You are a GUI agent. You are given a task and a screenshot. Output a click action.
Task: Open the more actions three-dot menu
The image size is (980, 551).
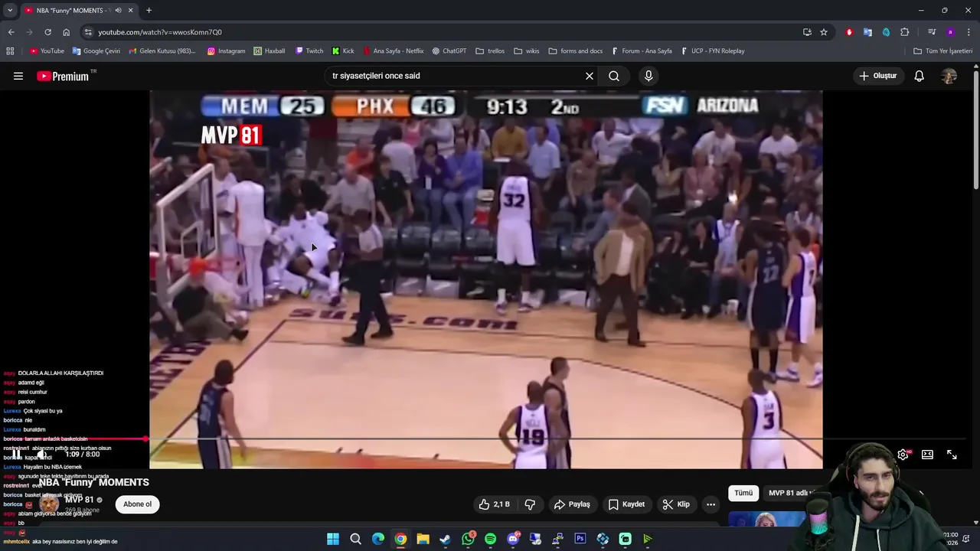tap(710, 504)
